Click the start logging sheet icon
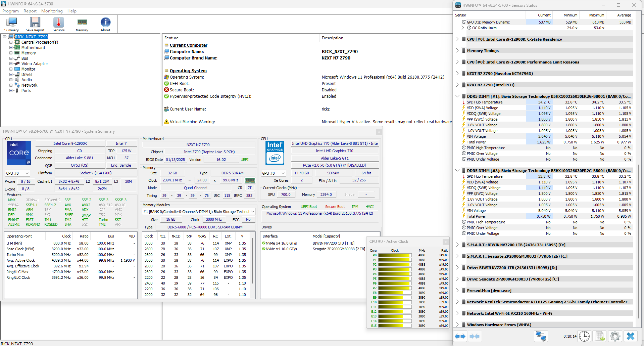This screenshot has width=644, height=346. [x=600, y=336]
